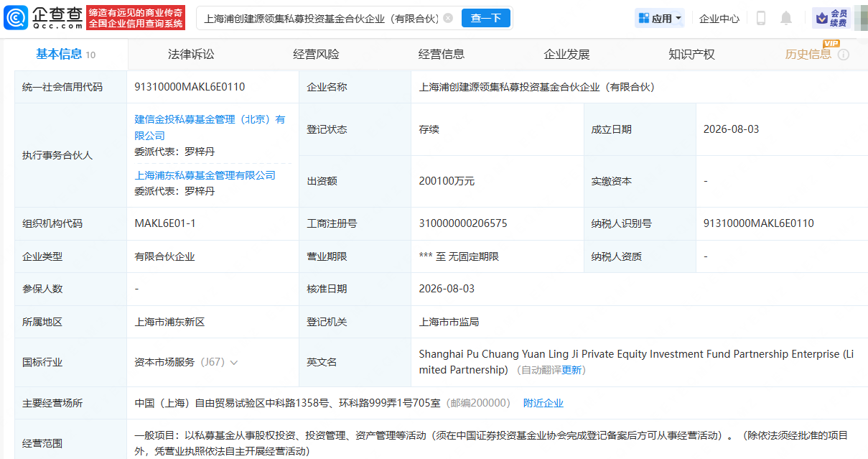
Task: Click the English company name text
Action: (636, 362)
